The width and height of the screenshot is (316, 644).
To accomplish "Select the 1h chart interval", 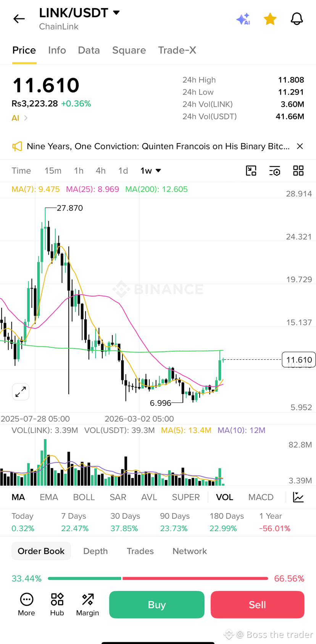I will click(x=79, y=171).
